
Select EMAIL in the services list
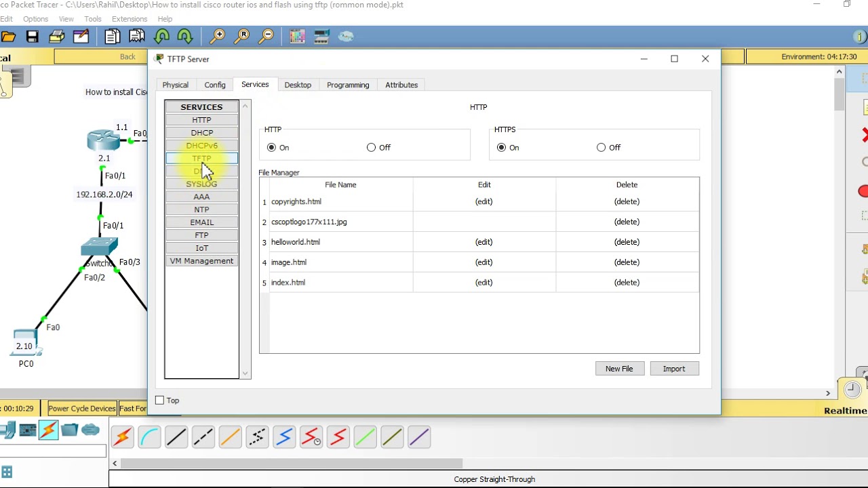(202, 222)
